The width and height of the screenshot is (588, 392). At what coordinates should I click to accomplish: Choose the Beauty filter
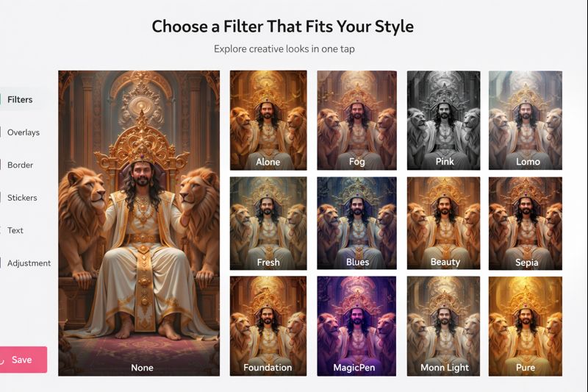click(x=444, y=224)
